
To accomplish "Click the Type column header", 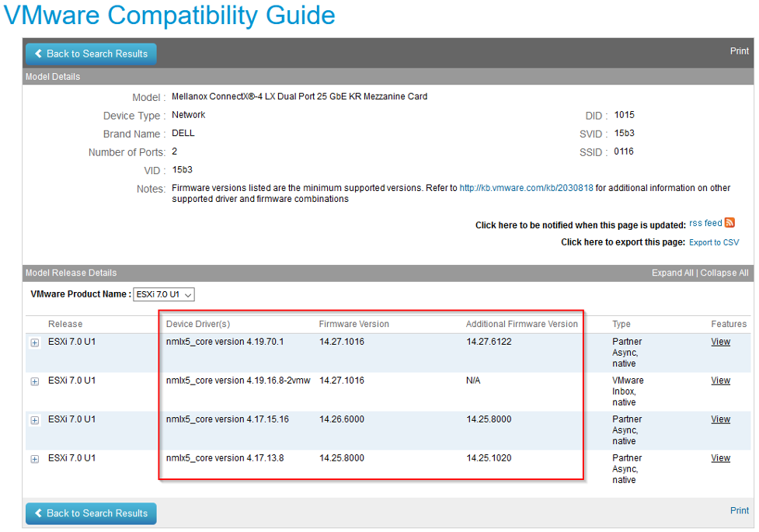I will [621, 324].
